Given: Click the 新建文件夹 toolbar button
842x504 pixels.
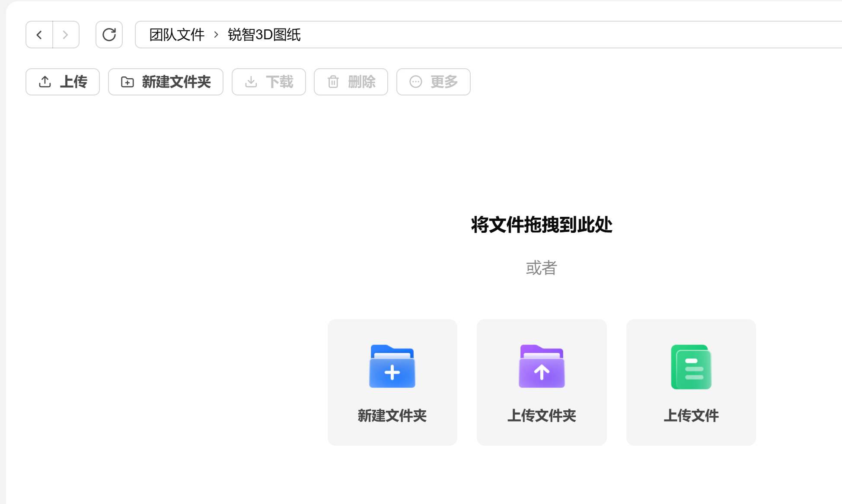Looking at the screenshot, I should [x=166, y=82].
